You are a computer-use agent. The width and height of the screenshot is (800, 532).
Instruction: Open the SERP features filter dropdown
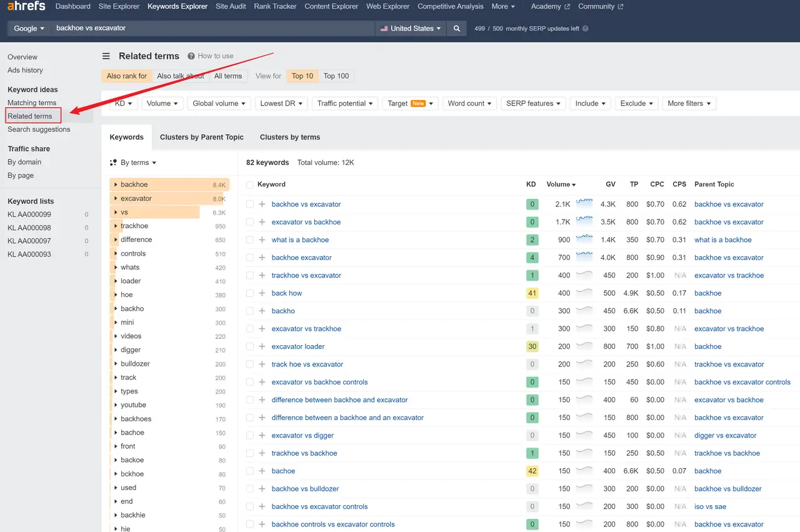tap(533, 104)
